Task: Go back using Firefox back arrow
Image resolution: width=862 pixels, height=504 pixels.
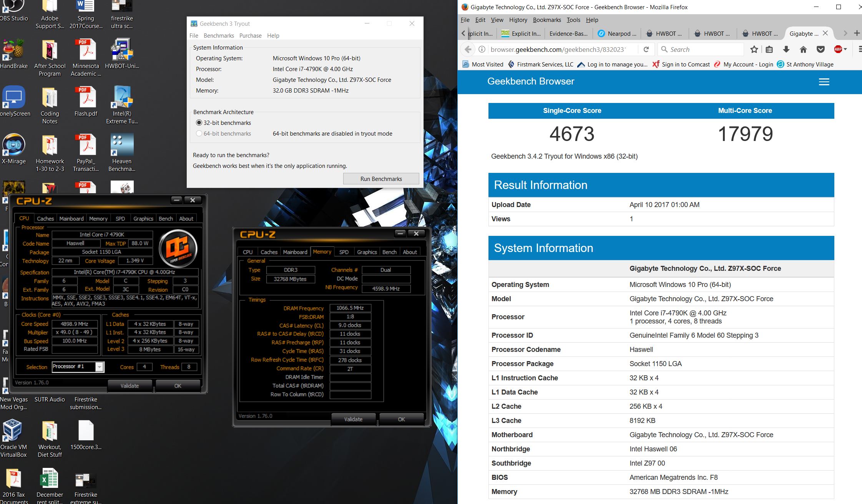Action: [468, 49]
